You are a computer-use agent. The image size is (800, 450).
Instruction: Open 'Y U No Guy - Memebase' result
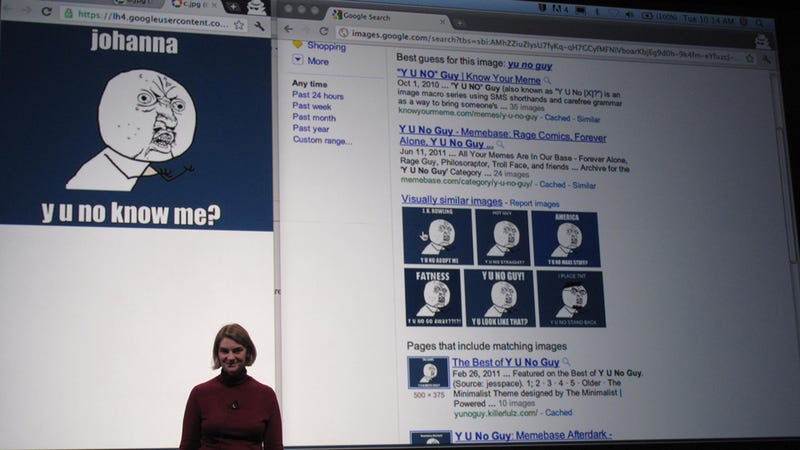[502, 137]
